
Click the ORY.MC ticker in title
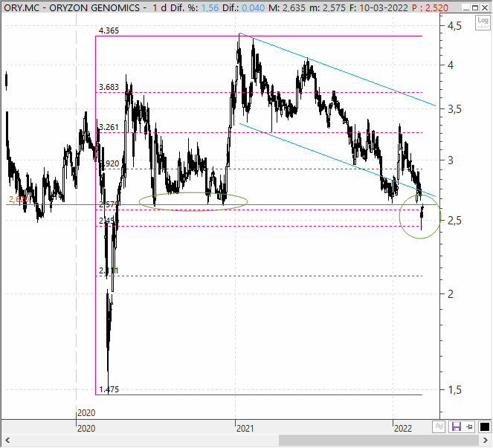pyautogui.click(x=22, y=7)
